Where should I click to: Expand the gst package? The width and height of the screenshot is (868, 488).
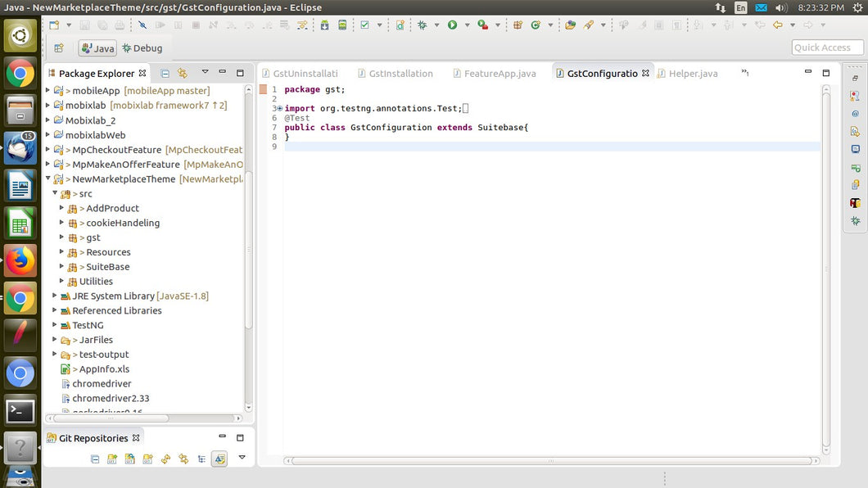coord(62,237)
